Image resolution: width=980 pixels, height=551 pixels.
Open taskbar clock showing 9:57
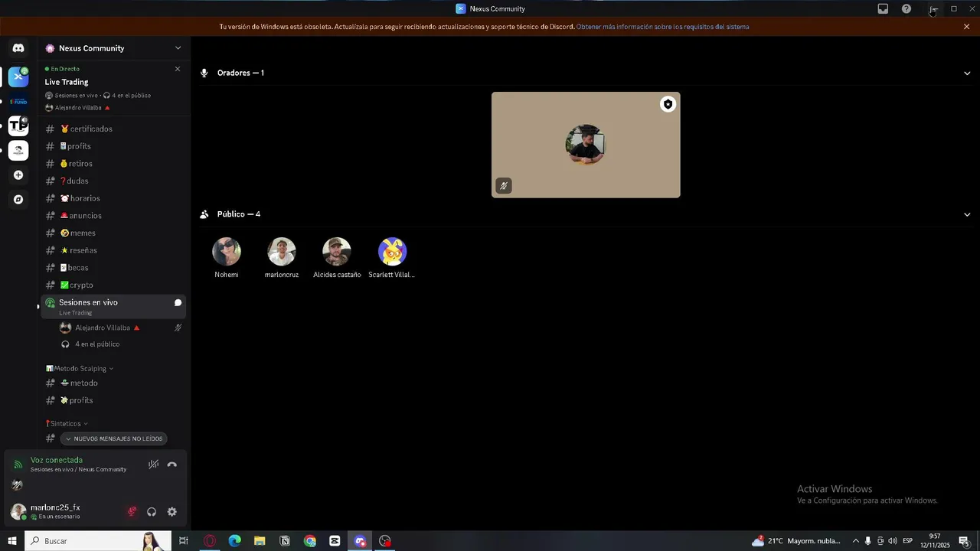click(x=935, y=541)
